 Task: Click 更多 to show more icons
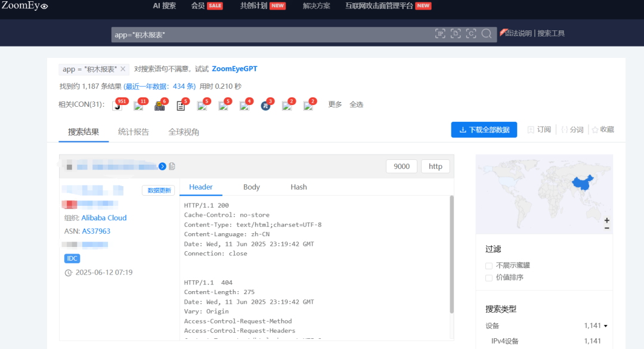click(x=335, y=104)
